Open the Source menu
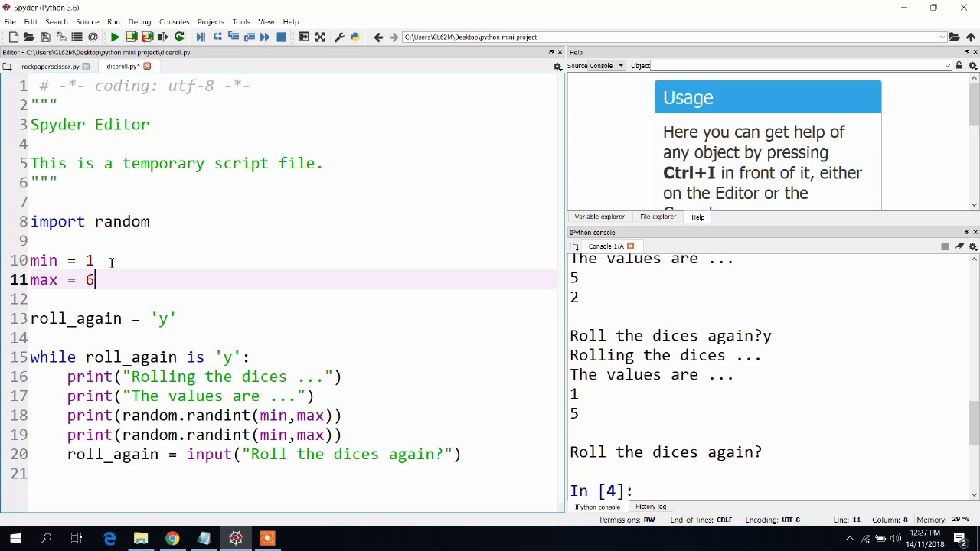This screenshot has width=980, height=551. 87,22
